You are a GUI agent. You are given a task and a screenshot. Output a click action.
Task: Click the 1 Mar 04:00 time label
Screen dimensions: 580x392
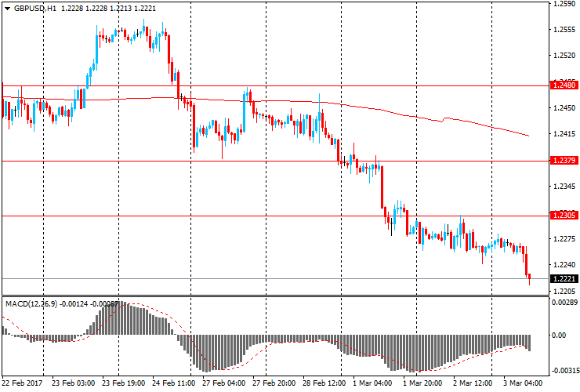(372, 383)
